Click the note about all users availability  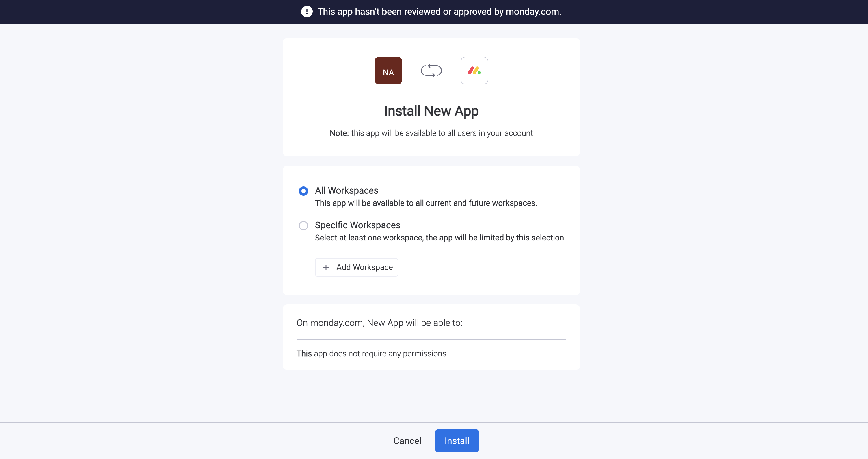[442, 133]
